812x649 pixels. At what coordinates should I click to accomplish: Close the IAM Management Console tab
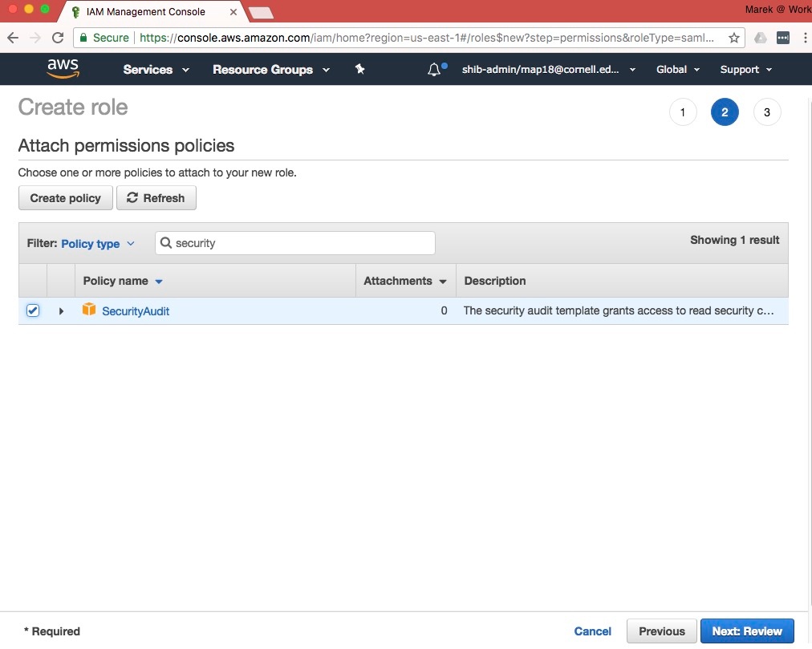tap(233, 11)
